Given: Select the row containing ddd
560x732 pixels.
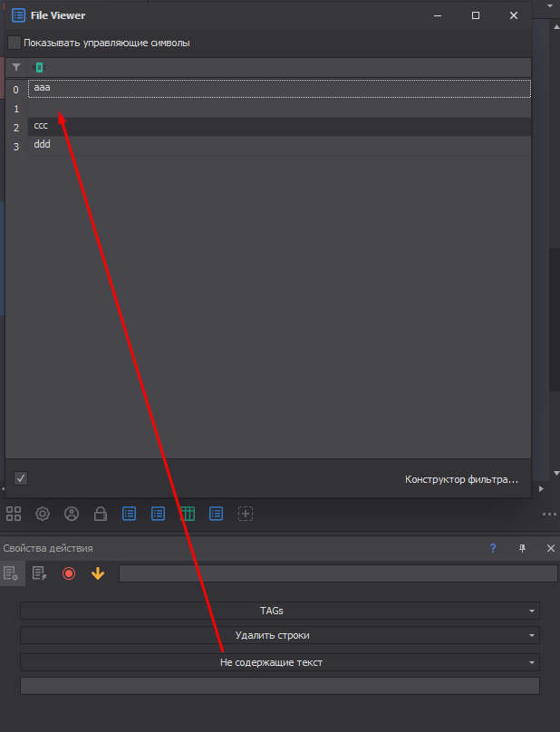Looking at the screenshot, I should click(x=279, y=146).
